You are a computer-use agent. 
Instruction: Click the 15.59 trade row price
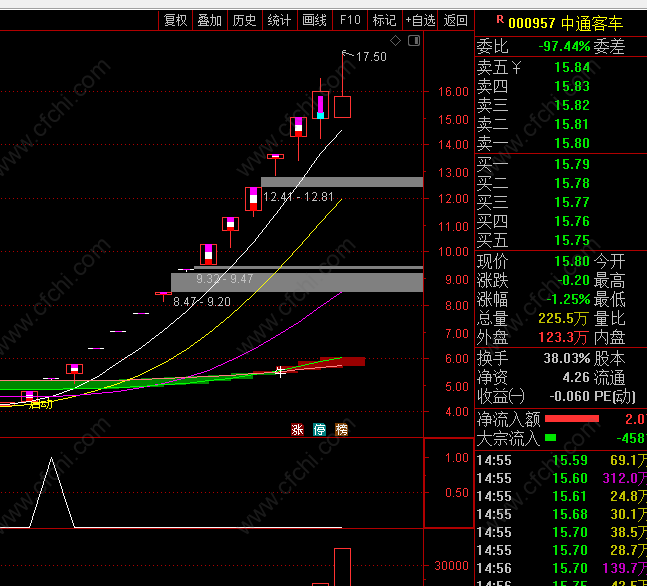[570, 460]
